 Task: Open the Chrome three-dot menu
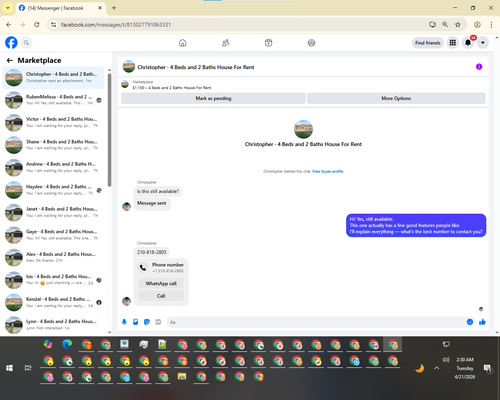pos(491,24)
